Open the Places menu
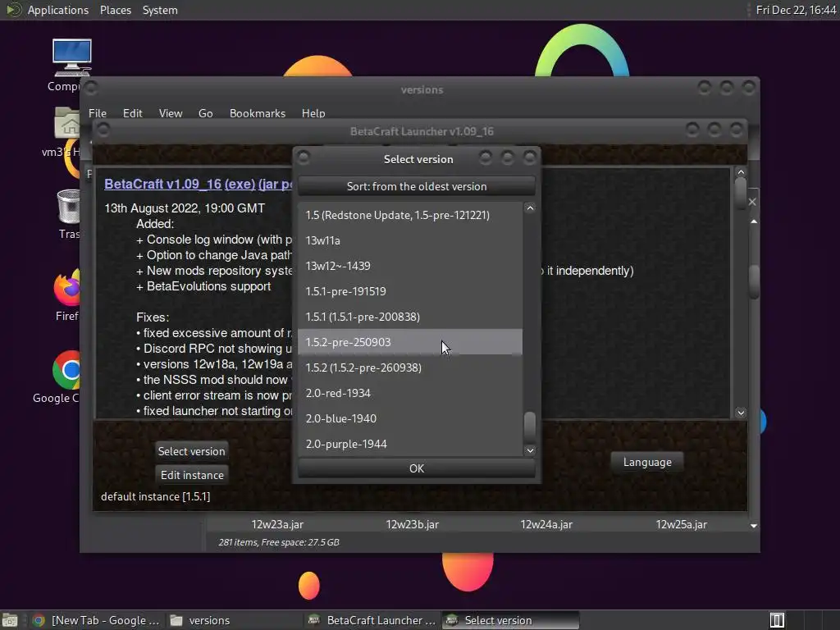Screen dimensions: 840x630 pyautogui.click(x=115, y=10)
